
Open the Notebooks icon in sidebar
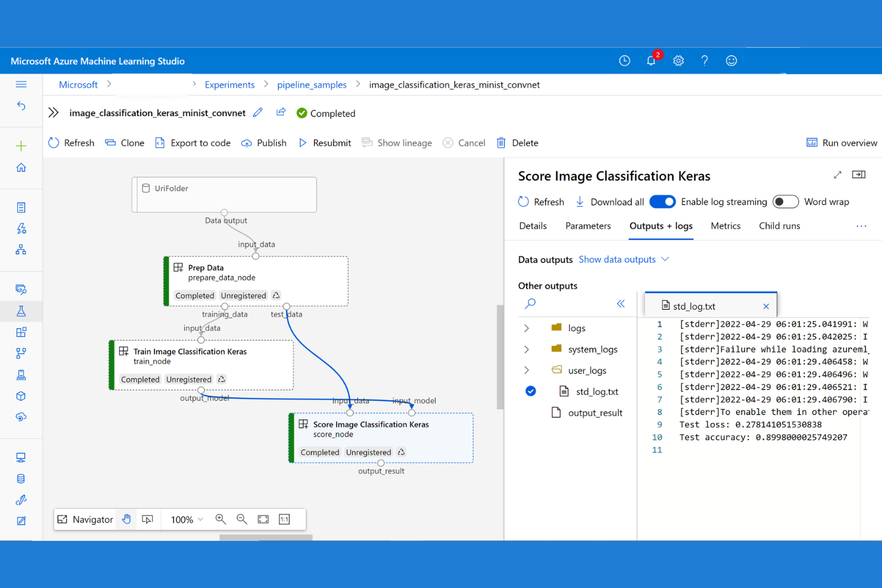[21, 207]
